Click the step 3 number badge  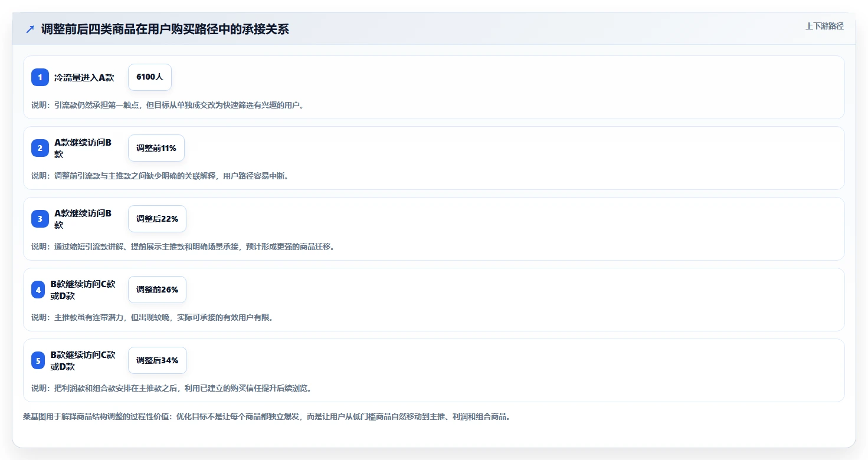click(x=40, y=219)
